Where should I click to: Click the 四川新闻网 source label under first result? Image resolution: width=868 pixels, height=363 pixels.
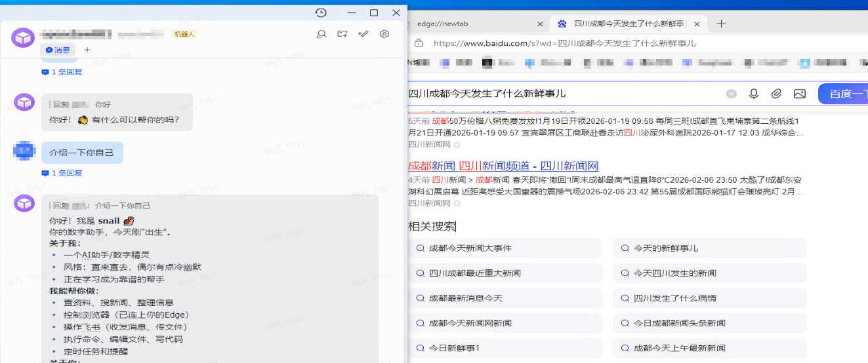coord(429,144)
